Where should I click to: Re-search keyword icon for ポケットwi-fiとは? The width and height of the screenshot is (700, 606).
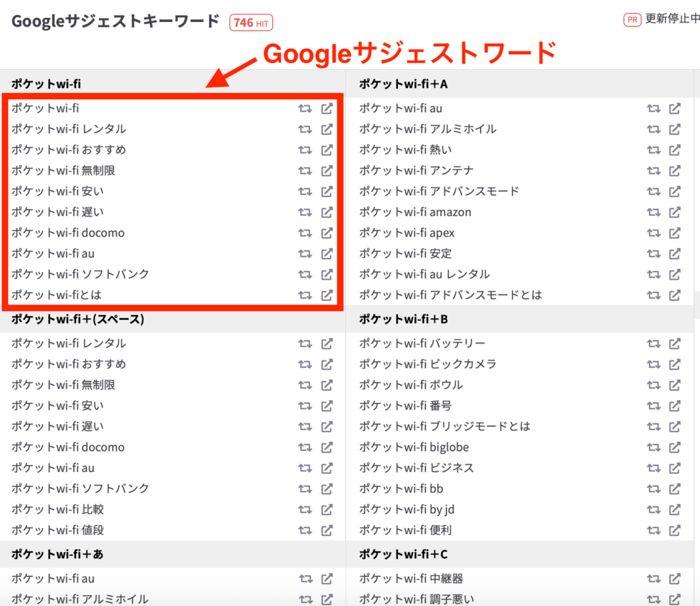tap(305, 295)
